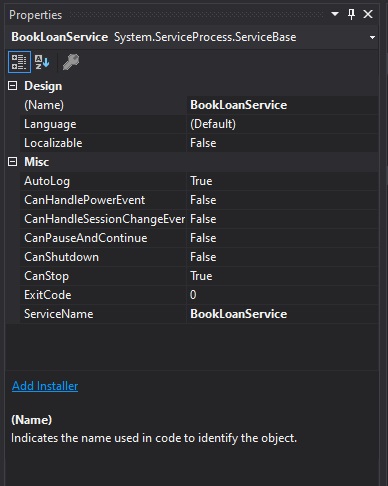Select the ExitCode property label
This screenshot has height=486, width=388.
[48, 295]
